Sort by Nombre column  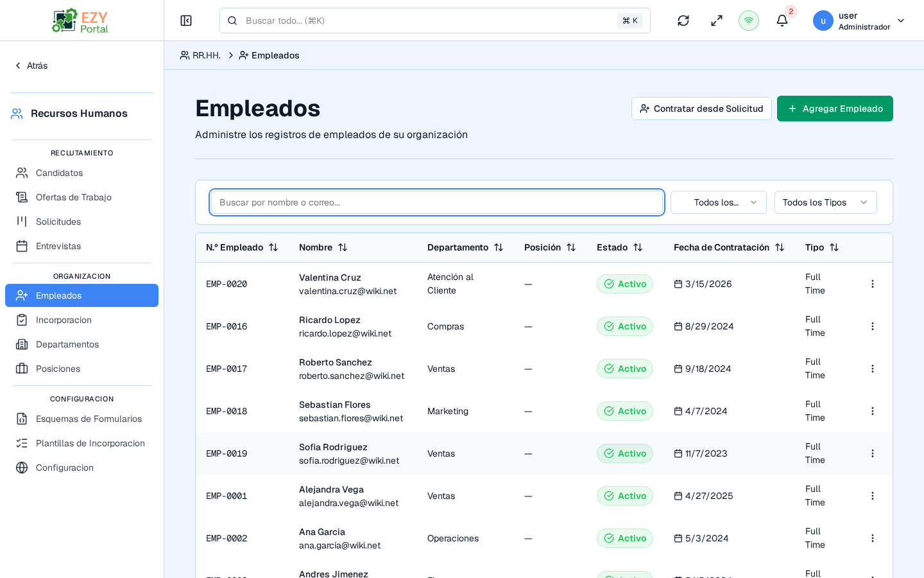click(323, 247)
